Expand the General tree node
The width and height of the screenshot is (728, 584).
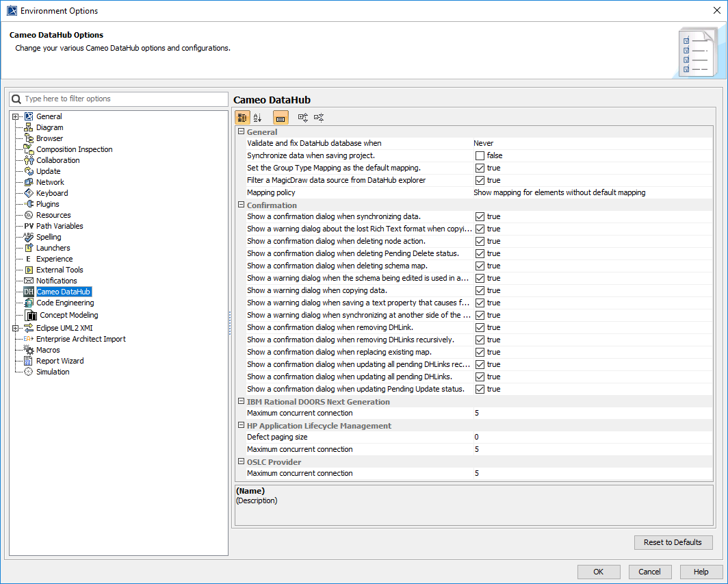point(16,116)
